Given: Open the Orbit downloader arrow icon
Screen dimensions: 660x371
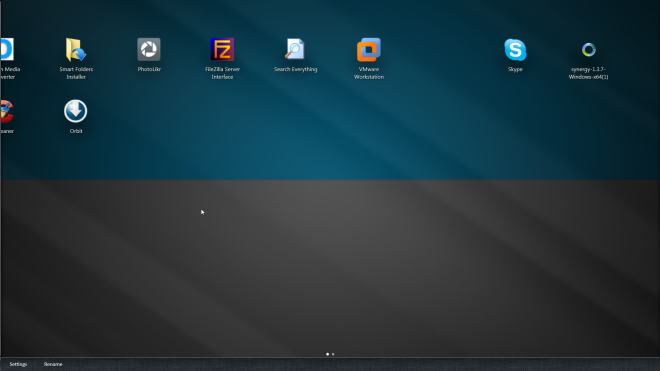Looking at the screenshot, I should point(76,111).
